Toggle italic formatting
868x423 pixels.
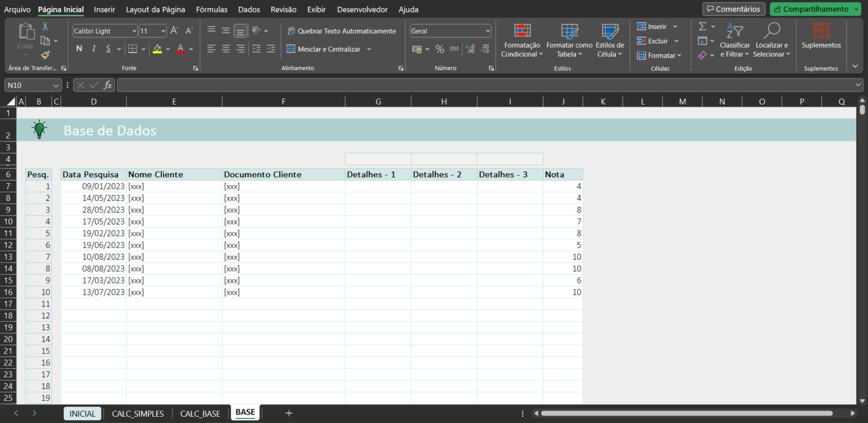pyautogui.click(x=93, y=49)
